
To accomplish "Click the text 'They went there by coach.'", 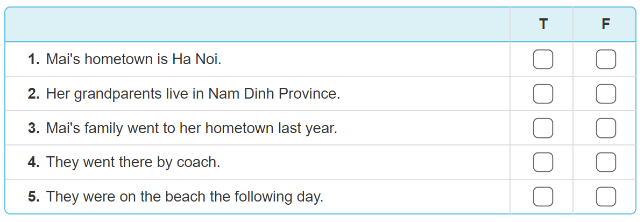I will tap(133, 162).
